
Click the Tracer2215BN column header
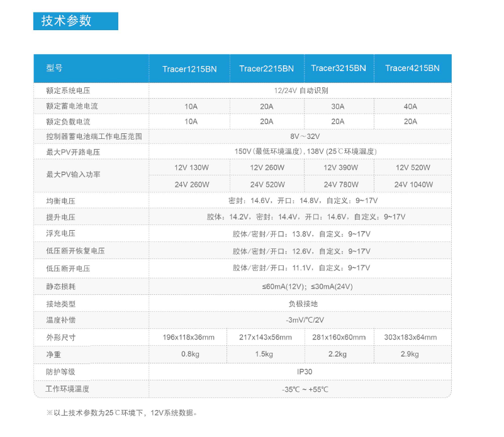[266, 69]
